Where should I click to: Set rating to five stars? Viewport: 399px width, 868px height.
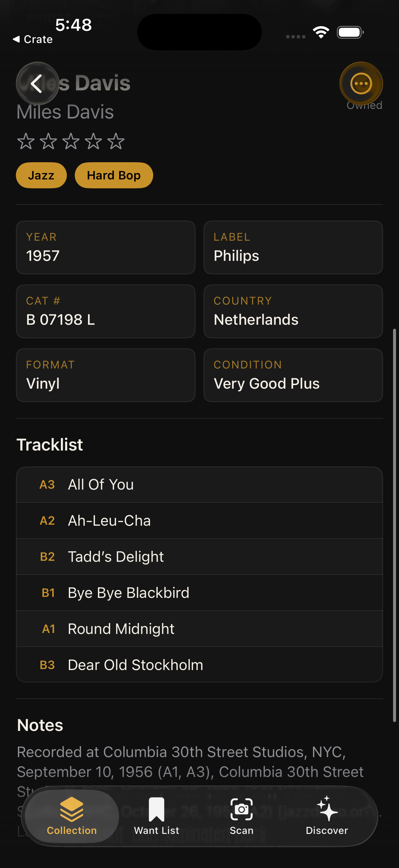116,142
